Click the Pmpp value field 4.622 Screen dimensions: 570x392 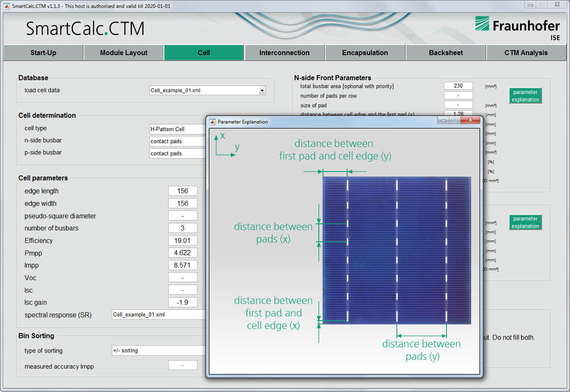tap(182, 253)
